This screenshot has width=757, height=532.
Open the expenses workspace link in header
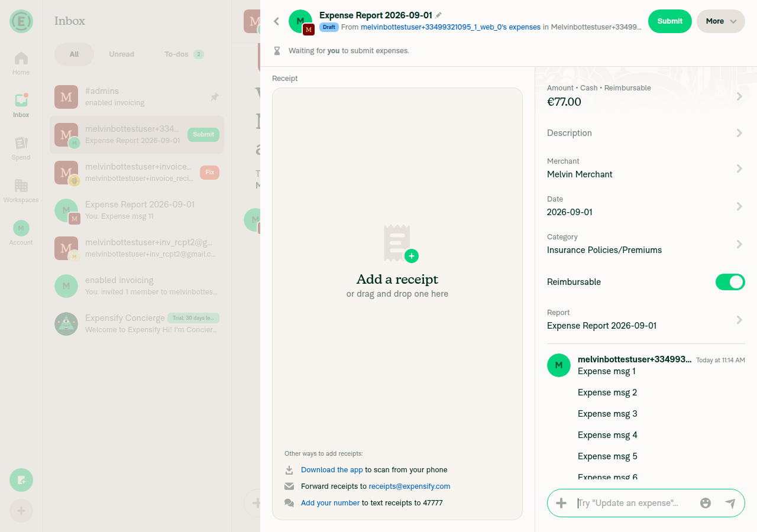point(451,27)
